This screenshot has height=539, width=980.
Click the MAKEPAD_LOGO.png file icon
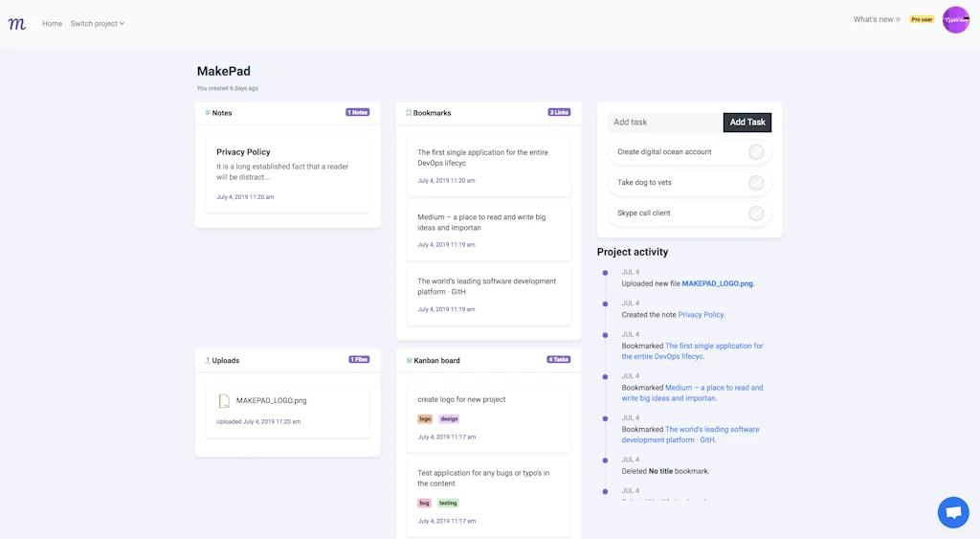click(x=224, y=401)
